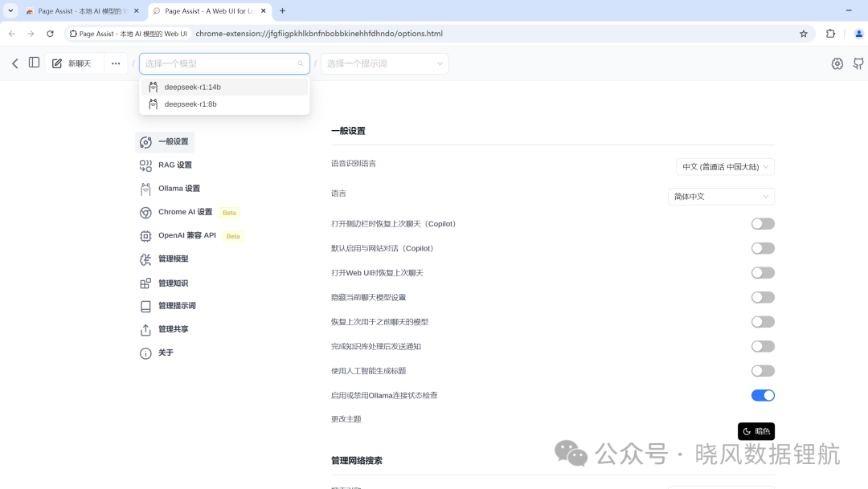
Task: Close the active Page Assist Web UI tab
Action: coord(264,11)
